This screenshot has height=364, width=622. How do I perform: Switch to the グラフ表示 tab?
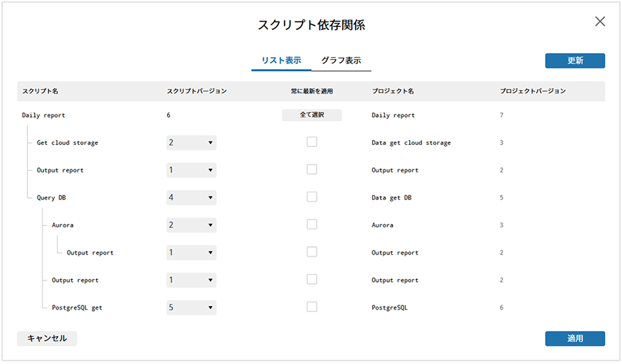tap(341, 61)
